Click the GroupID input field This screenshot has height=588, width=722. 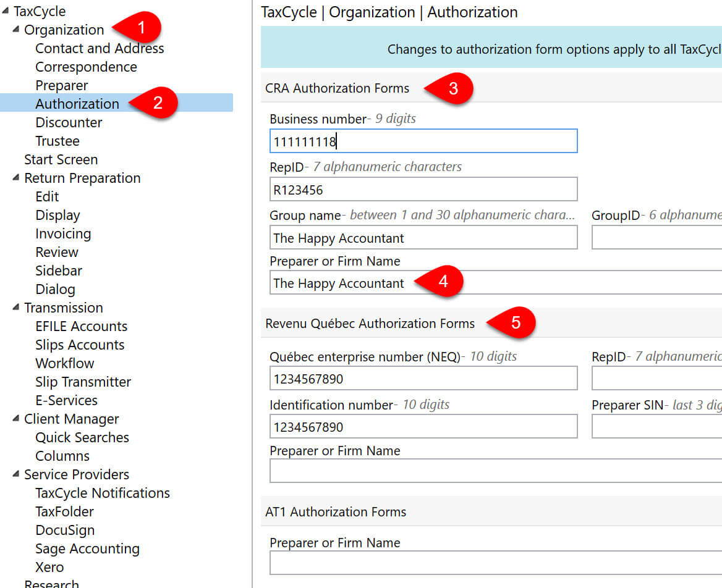pos(656,237)
